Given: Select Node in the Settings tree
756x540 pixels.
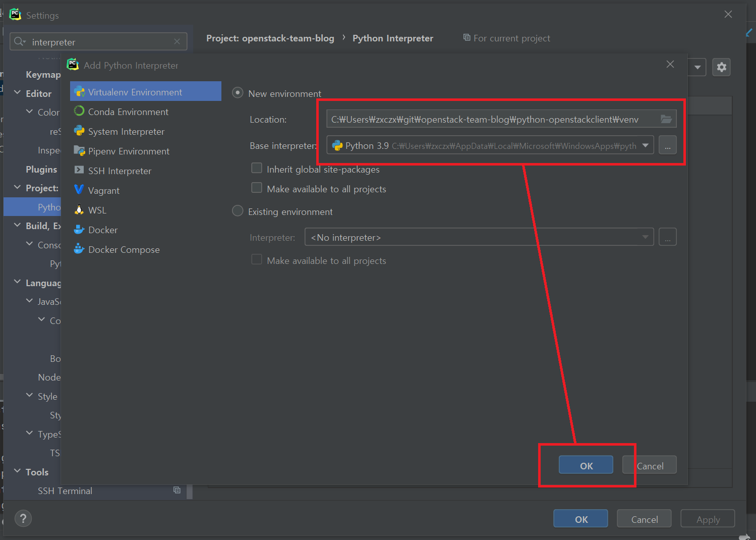Looking at the screenshot, I should [49, 377].
